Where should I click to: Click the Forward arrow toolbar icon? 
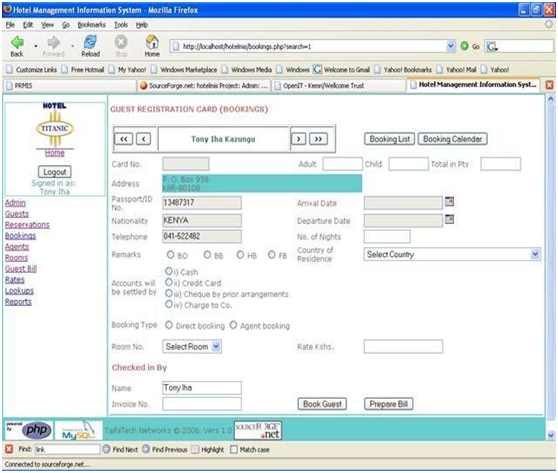(x=54, y=43)
